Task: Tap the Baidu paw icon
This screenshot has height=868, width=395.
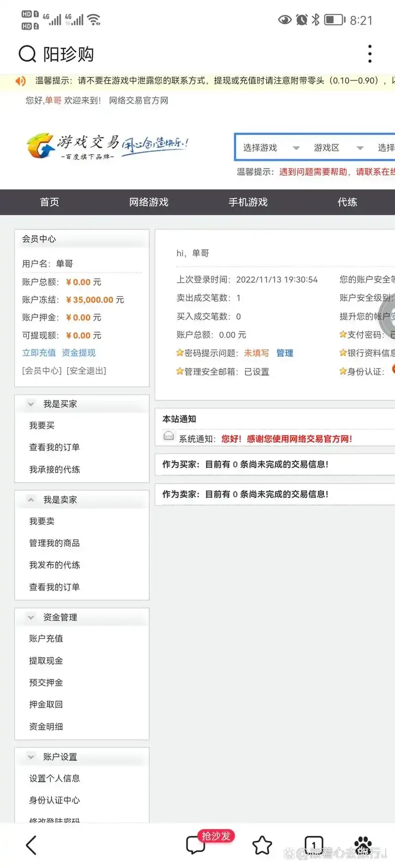Action: point(363,844)
